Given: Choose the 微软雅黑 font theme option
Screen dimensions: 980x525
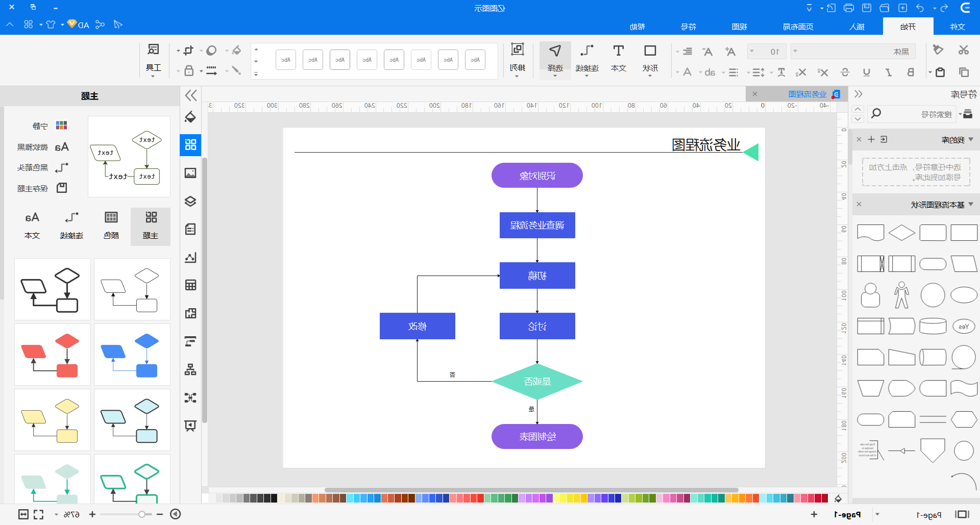Looking at the screenshot, I should click(42, 147).
